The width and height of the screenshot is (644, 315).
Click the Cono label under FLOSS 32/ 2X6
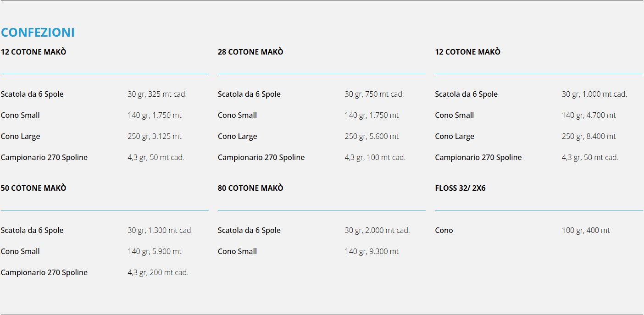[x=444, y=230]
